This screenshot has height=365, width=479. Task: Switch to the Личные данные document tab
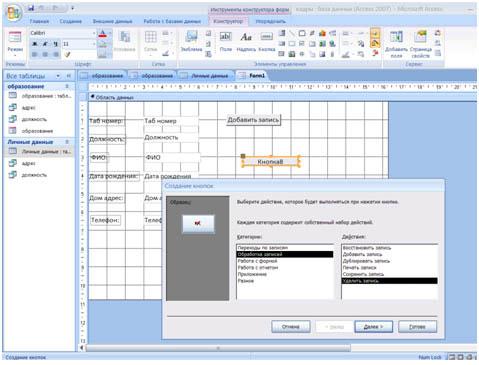[x=206, y=76]
